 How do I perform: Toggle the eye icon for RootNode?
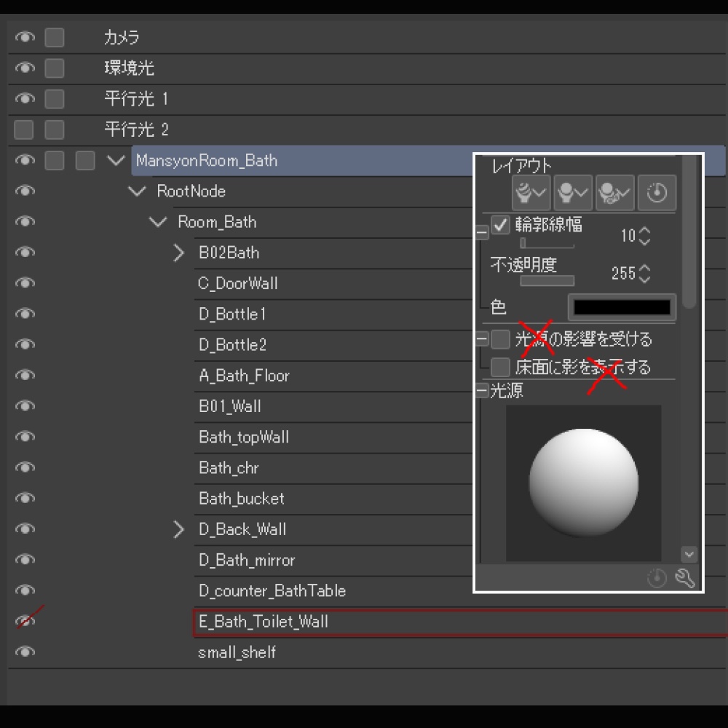[25, 191]
